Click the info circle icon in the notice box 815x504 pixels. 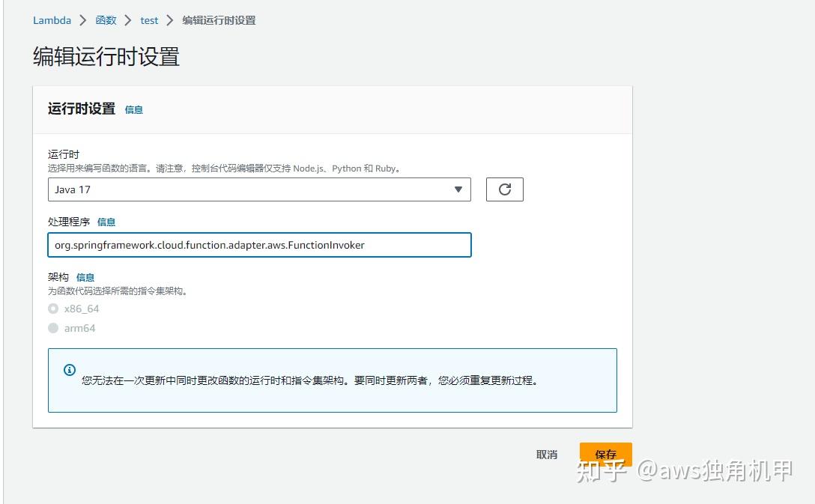pyautogui.click(x=70, y=370)
